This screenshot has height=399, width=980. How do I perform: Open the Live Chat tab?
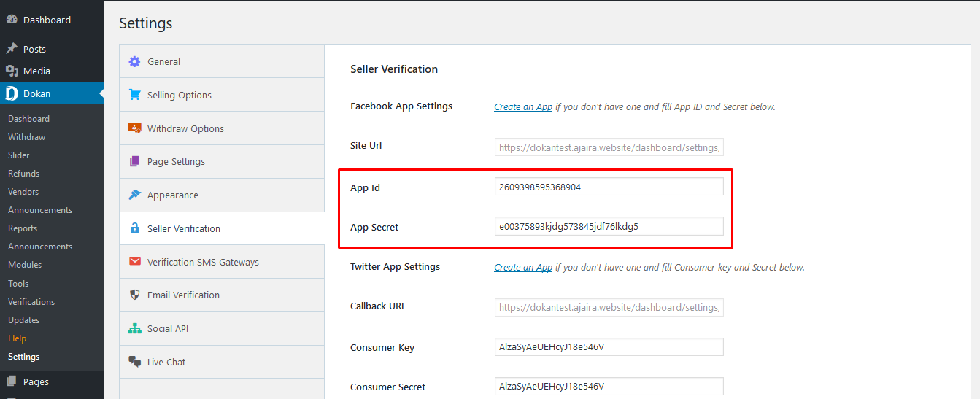tap(222, 362)
